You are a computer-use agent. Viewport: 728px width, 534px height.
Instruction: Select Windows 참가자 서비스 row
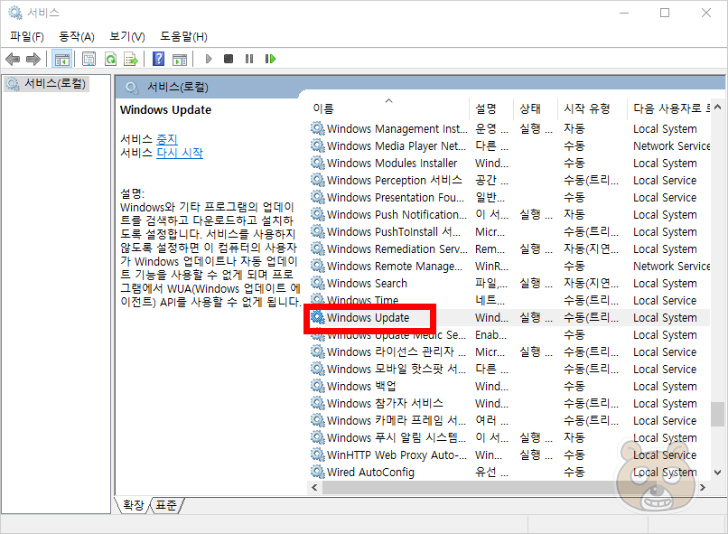click(510, 404)
